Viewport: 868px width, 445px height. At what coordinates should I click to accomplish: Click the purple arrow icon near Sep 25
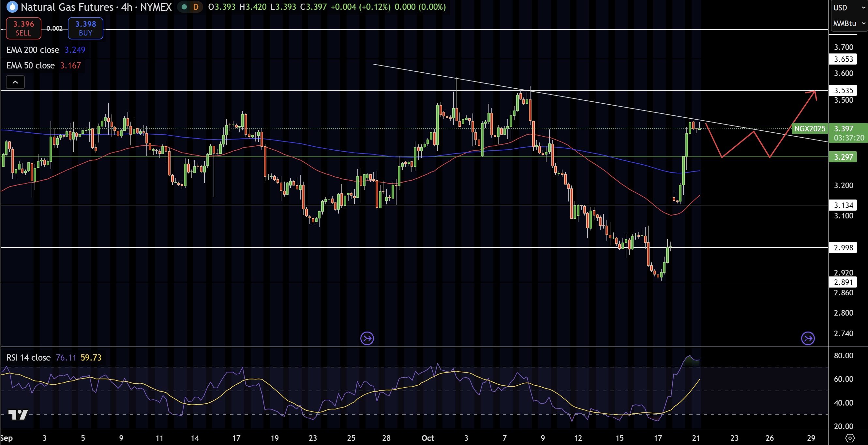tap(367, 338)
